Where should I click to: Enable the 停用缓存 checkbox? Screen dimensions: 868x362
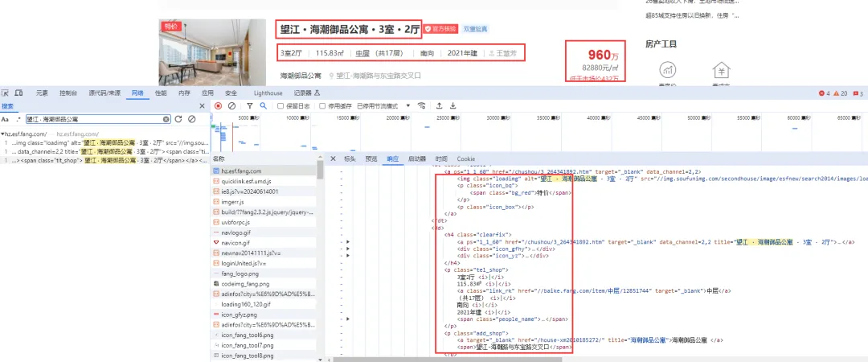click(x=322, y=106)
